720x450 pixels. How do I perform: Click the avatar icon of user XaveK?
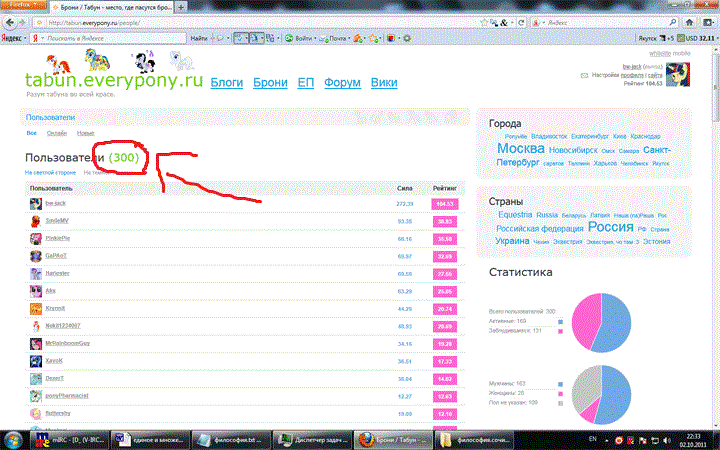(36, 361)
